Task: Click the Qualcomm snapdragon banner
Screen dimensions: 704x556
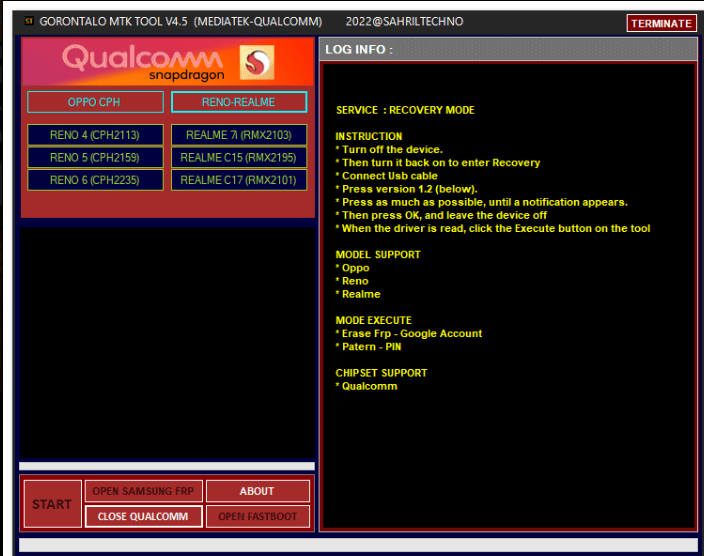Action: pos(167,62)
